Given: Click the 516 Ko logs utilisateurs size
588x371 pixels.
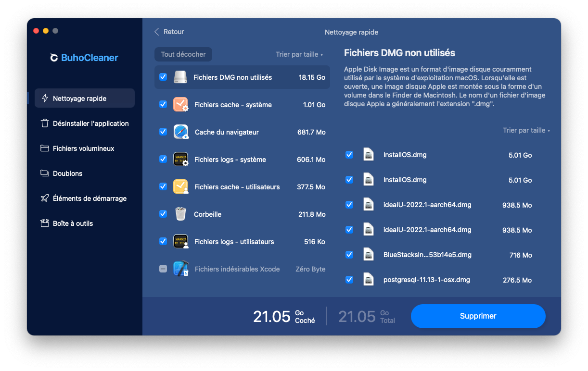Looking at the screenshot, I should (x=315, y=242).
